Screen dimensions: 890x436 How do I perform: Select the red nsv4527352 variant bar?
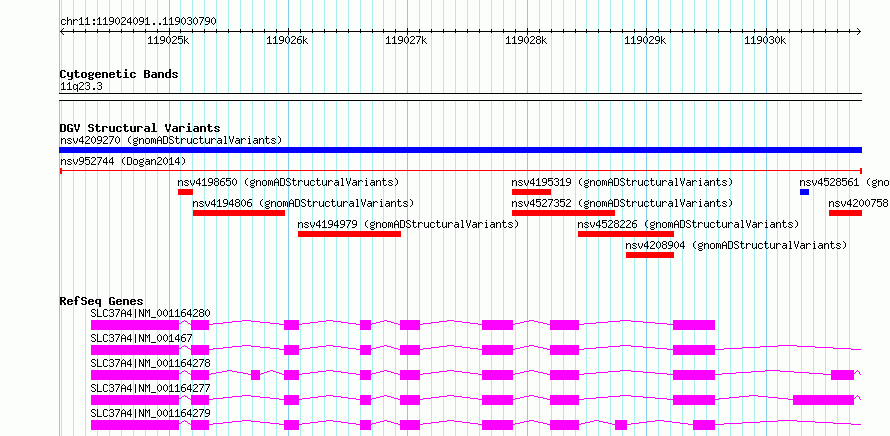tap(563, 213)
